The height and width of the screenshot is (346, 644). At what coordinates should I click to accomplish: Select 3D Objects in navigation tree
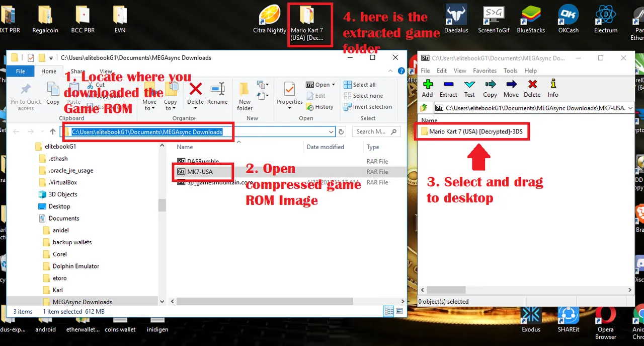tap(62, 194)
